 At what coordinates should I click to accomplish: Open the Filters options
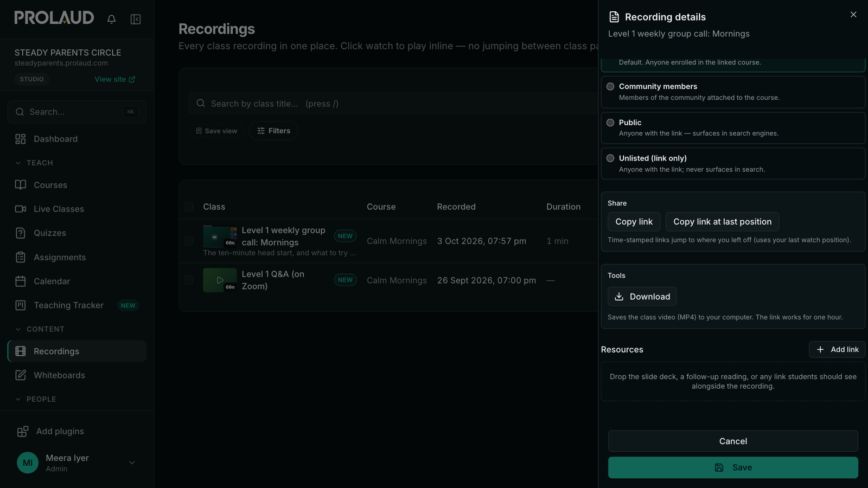tap(273, 131)
